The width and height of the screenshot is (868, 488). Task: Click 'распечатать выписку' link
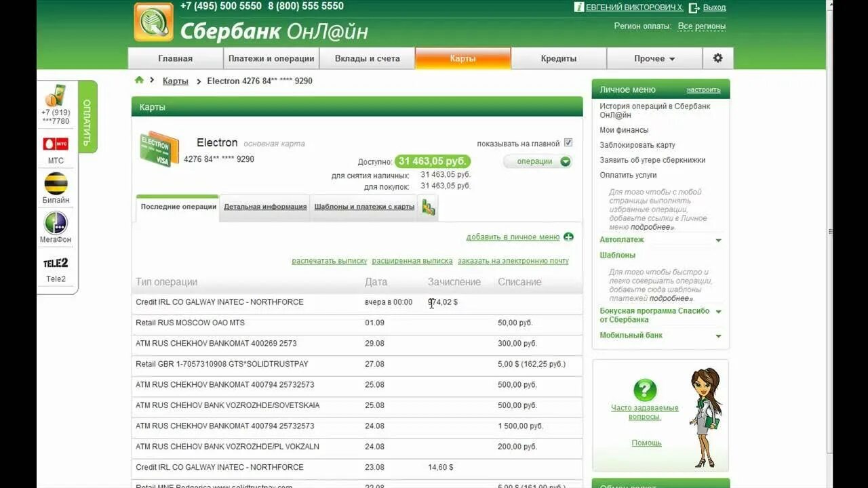pos(329,261)
